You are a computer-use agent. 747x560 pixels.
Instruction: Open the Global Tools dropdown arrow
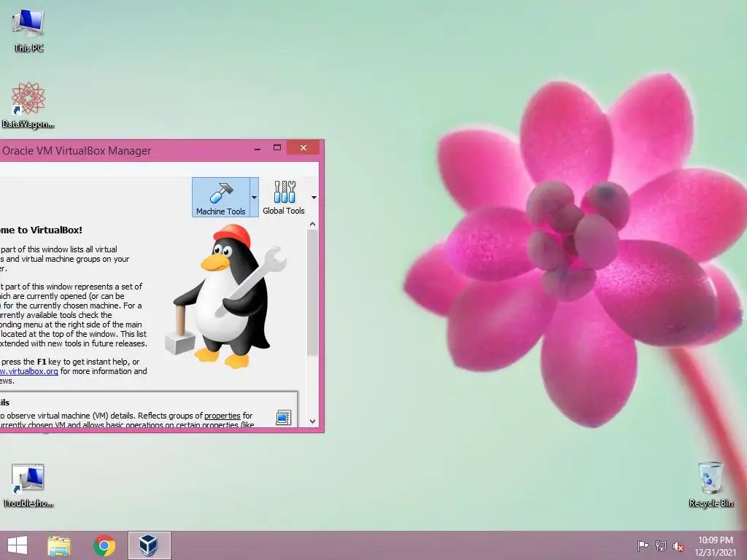(x=314, y=198)
